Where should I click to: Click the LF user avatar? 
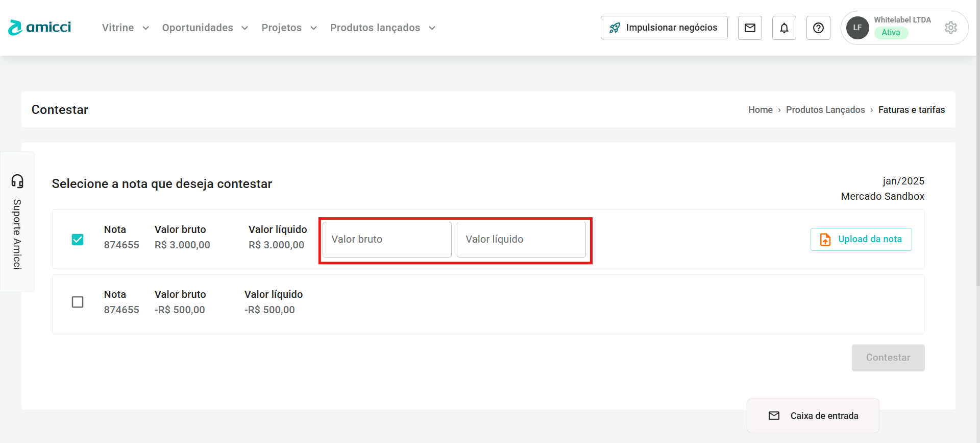857,28
